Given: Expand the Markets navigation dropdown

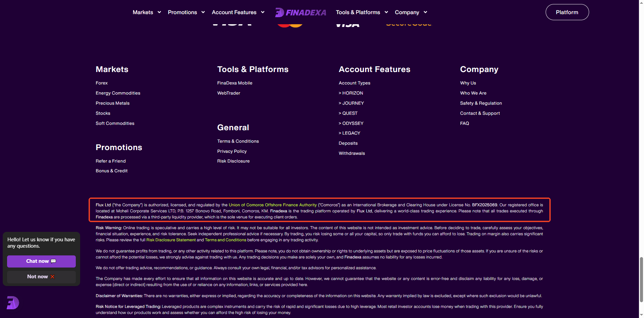Looking at the screenshot, I should 147,12.
